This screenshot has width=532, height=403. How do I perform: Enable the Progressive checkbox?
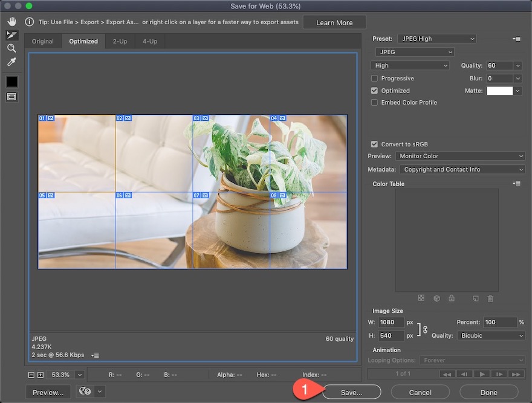point(375,79)
